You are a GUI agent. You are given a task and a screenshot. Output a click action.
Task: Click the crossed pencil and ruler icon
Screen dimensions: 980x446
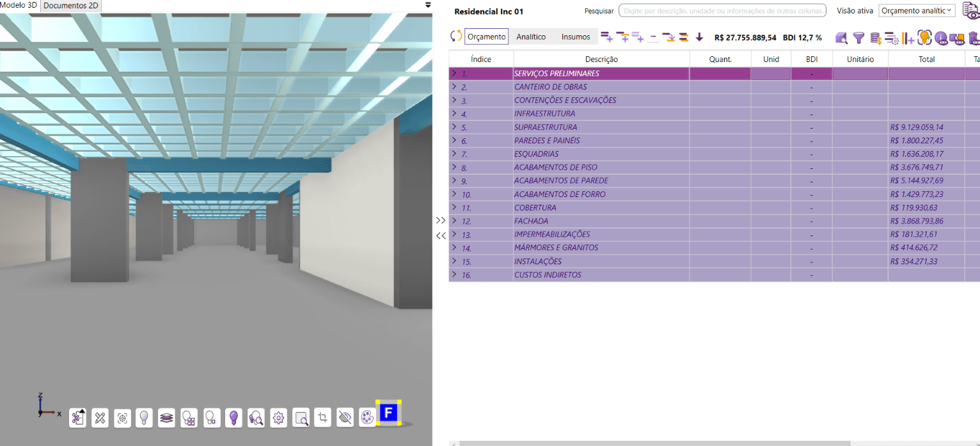pyautogui.click(x=100, y=418)
